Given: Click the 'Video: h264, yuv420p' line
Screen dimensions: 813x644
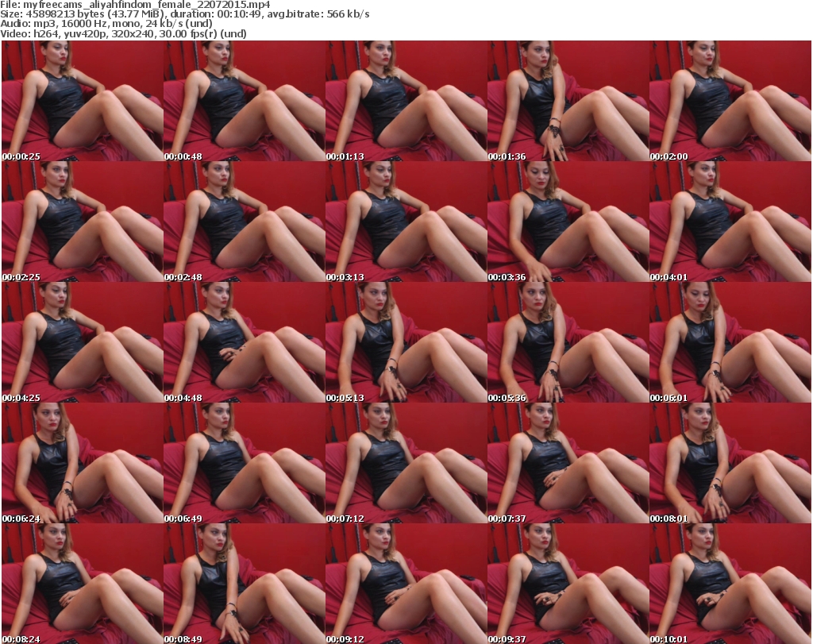Looking at the screenshot, I should 123,33.
